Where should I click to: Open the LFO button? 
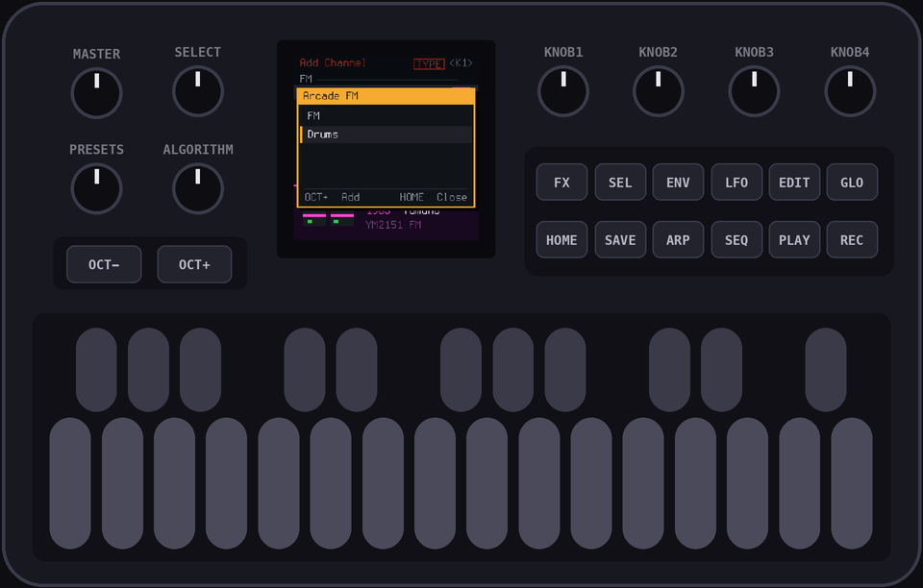[736, 183]
